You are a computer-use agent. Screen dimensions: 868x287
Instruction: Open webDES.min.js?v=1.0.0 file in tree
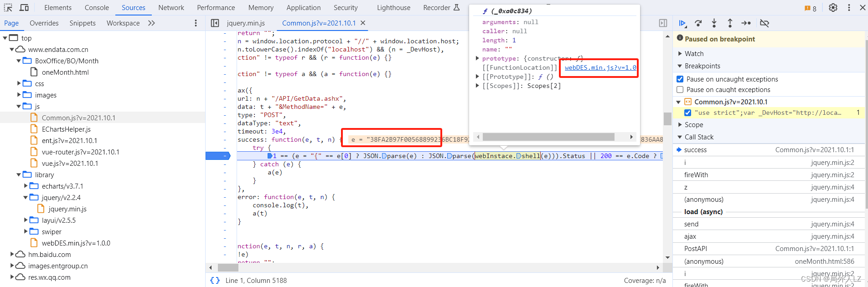pos(76,243)
